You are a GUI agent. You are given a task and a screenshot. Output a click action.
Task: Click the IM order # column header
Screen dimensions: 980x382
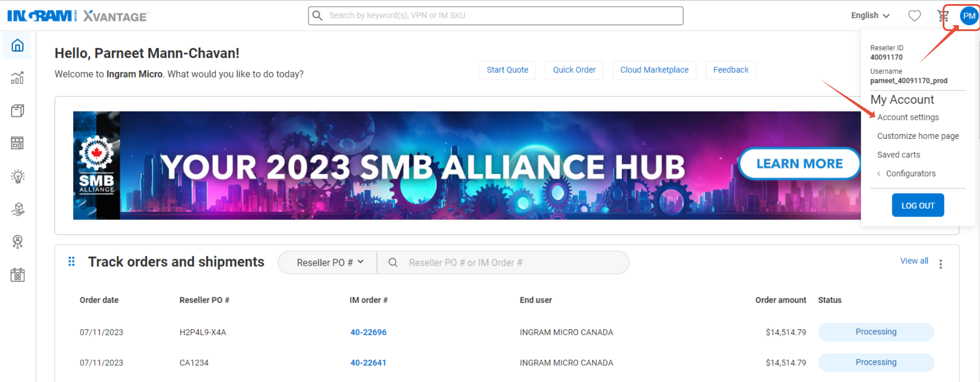[368, 300]
